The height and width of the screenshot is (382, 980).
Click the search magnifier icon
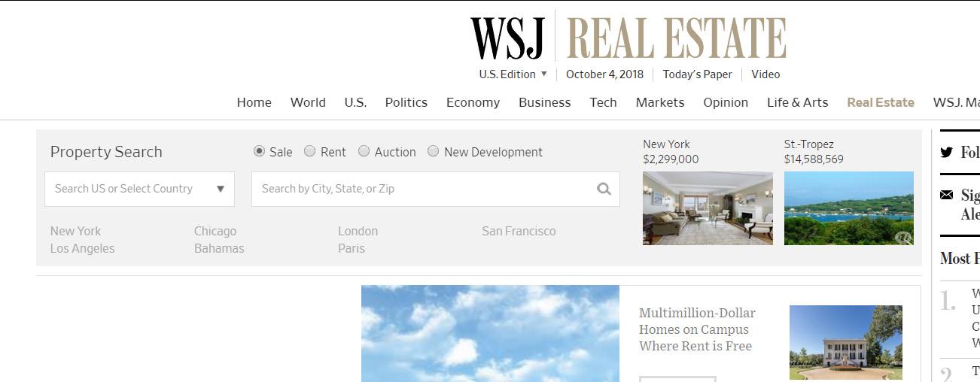click(604, 189)
